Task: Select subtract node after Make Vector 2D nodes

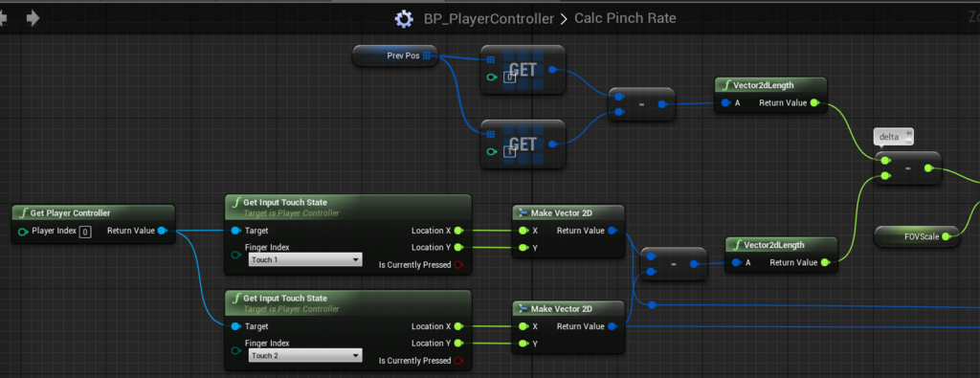Action: (674, 264)
